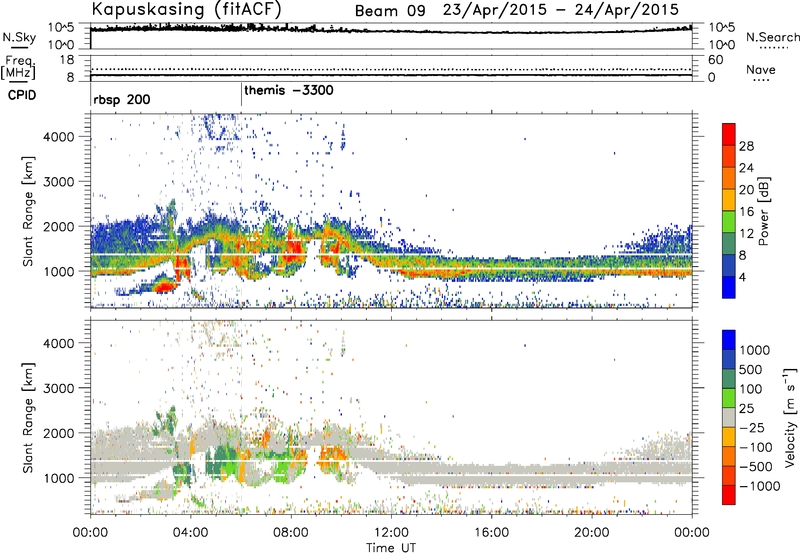Screen dimensions: 800x554
Task: Click the "08:00" time axis label
Action: pos(291,533)
